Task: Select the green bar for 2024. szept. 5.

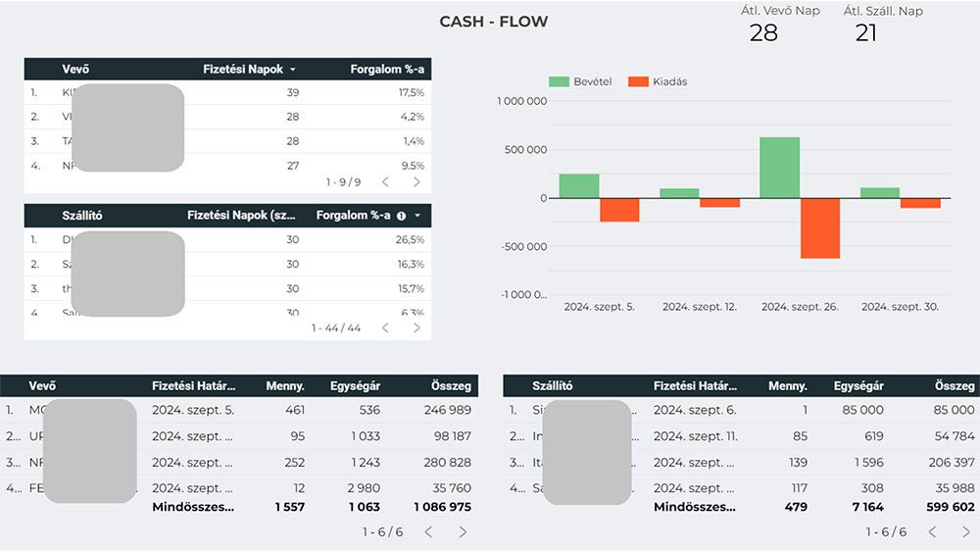Action: pos(579,186)
